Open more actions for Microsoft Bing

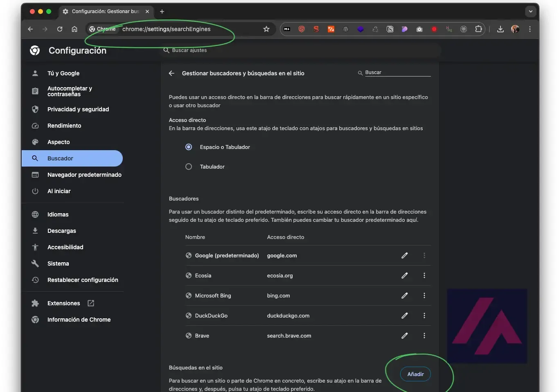[x=424, y=295]
